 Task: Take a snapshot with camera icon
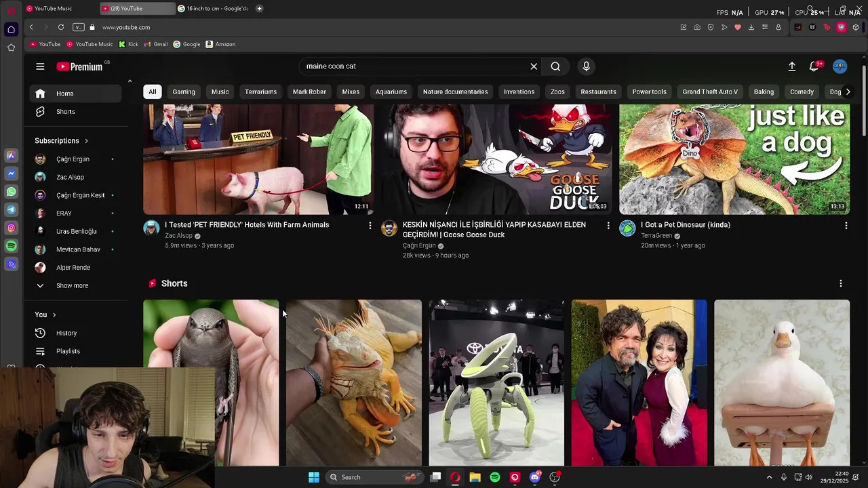click(697, 27)
